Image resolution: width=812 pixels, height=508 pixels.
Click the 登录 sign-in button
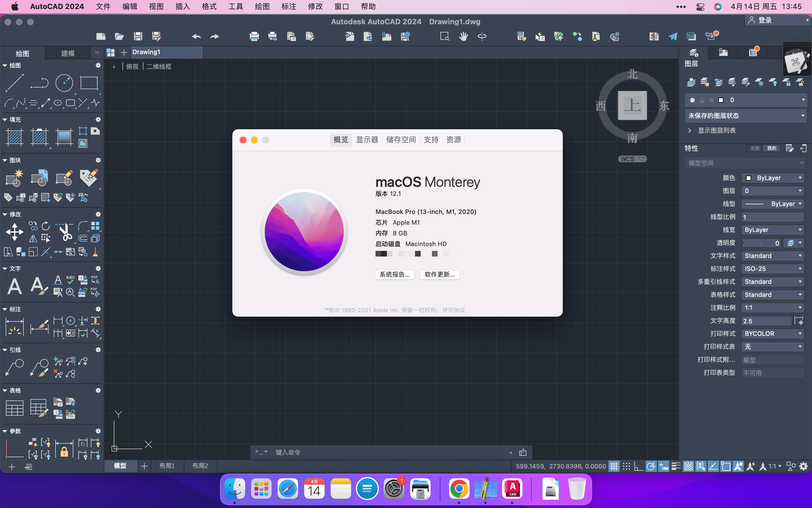pyautogui.click(x=778, y=20)
